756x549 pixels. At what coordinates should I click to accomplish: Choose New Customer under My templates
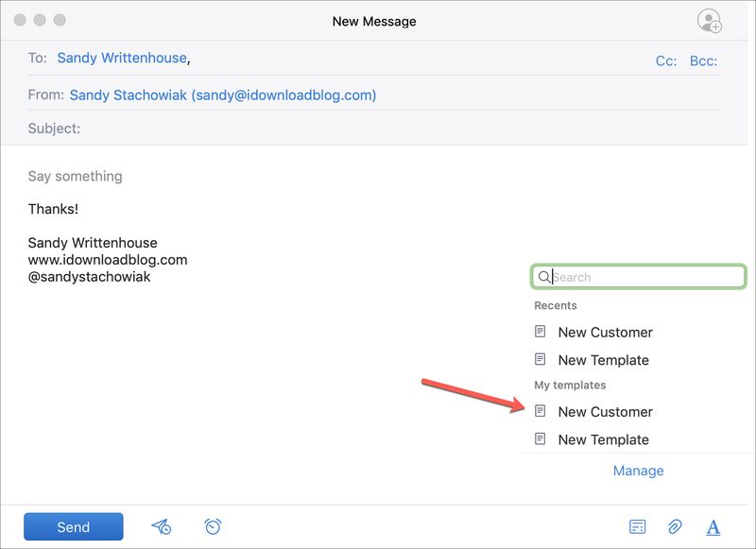tap(605, 412)
